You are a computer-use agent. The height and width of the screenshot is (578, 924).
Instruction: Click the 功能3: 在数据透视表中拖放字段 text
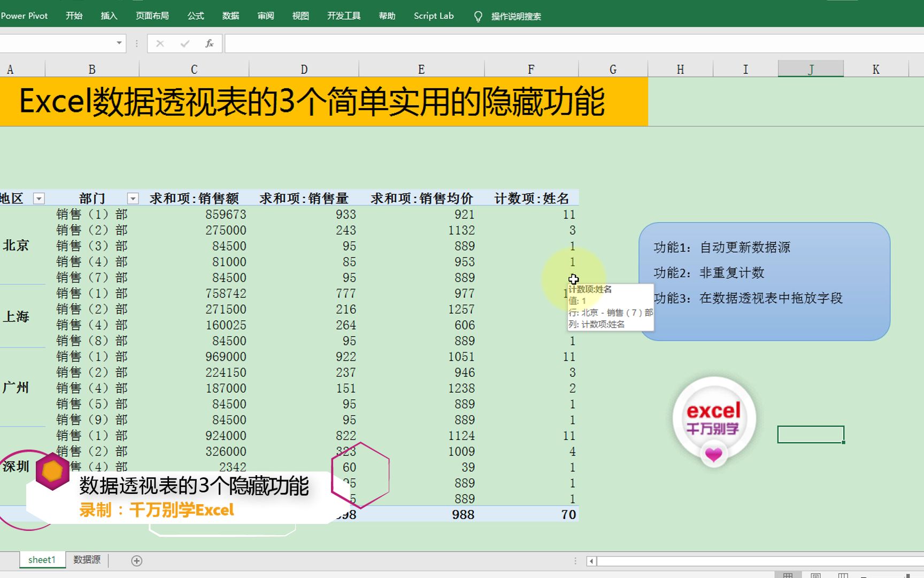click(x=748, y=298)
